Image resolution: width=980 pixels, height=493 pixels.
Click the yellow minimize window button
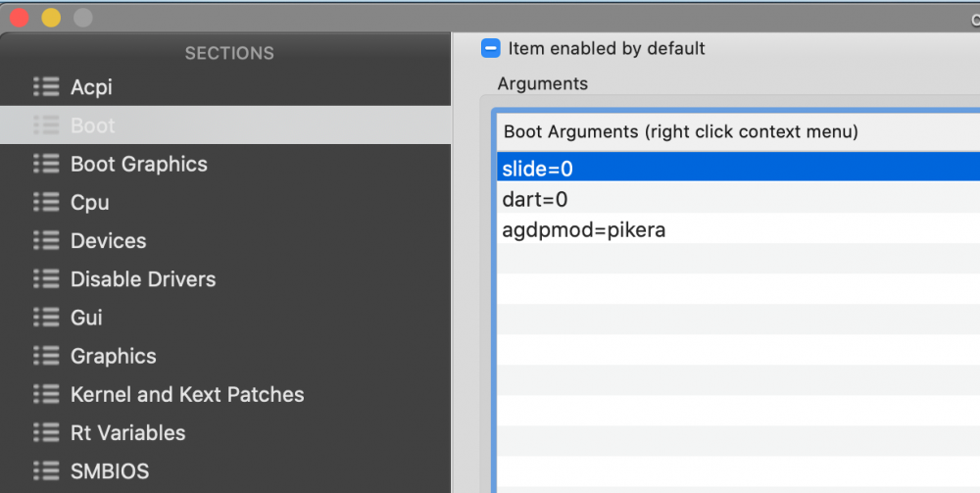51,18
